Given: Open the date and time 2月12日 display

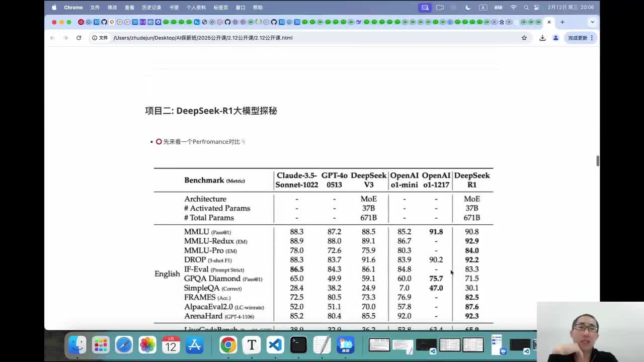Looking at the screenshot, I should pos(571,8).
